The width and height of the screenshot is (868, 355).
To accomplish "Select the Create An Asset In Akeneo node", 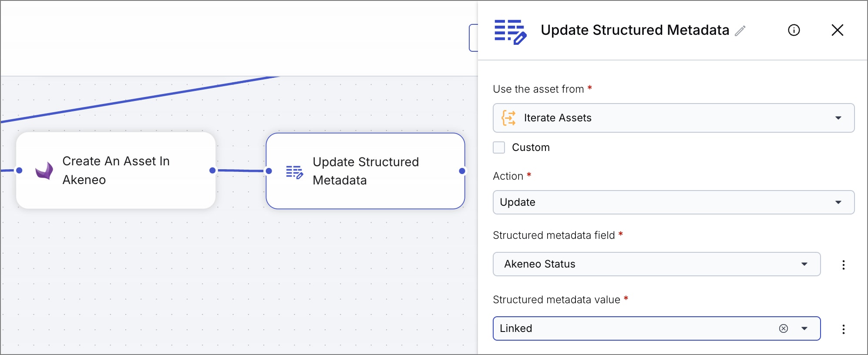I will [116, 171].
